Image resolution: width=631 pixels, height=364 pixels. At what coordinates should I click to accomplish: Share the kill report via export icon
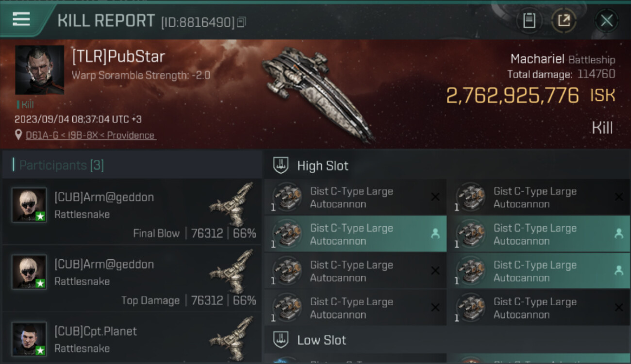pos(563,20)
